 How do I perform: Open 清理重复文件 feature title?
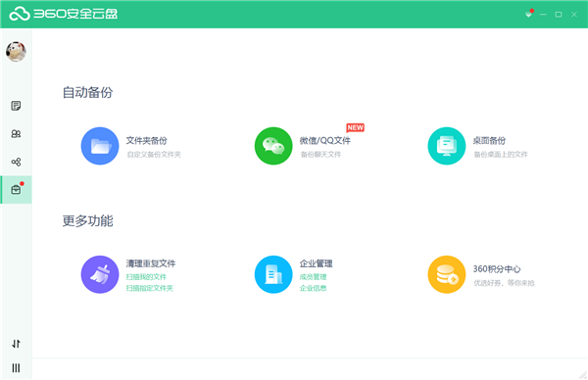(151, 263)
